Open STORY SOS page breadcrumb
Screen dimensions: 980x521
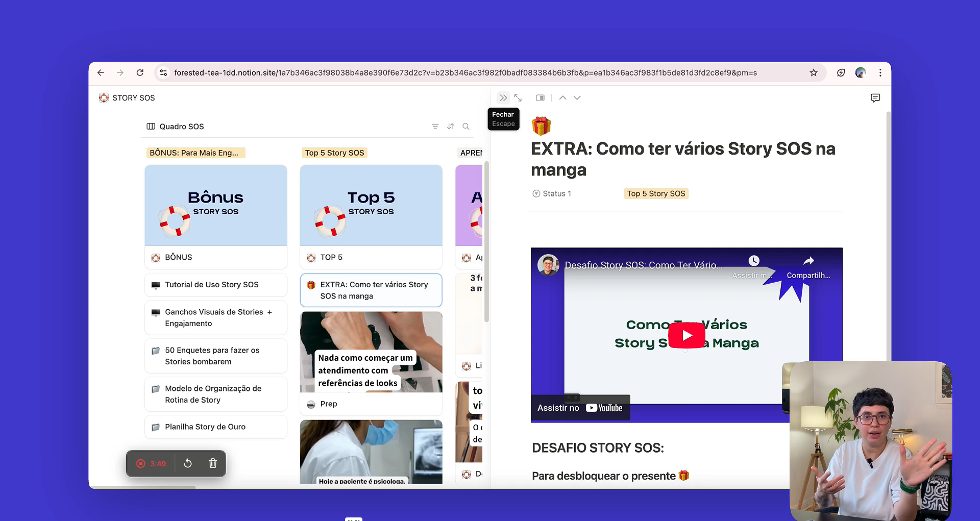(x=127, y=98)
